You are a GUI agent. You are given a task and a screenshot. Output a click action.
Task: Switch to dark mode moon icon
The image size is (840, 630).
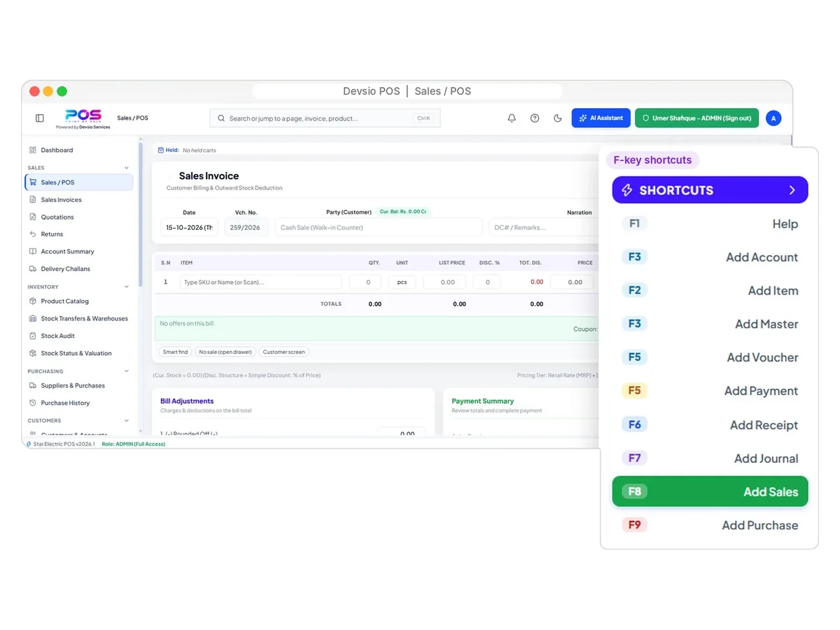point(558,118)
